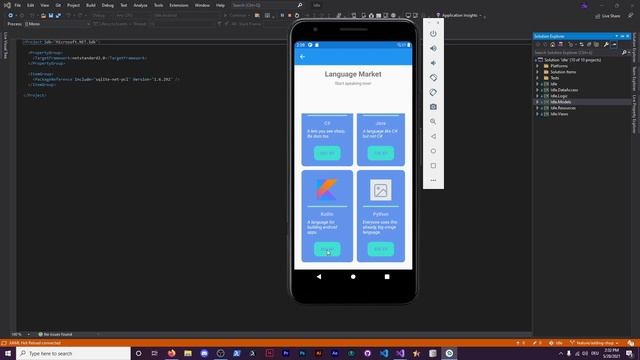Expand the Tests folder

coord(538,78)
